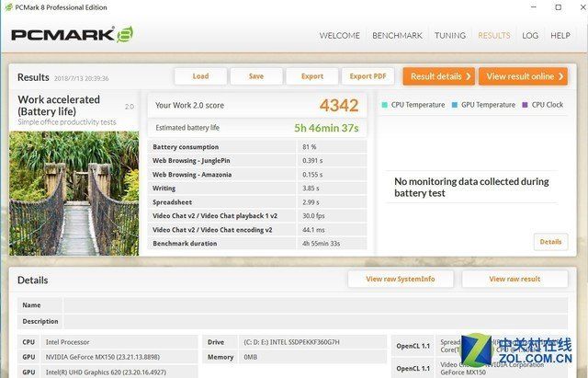Switch to the BENCHMARK tab
This screenshot has height=378, width=588.
[x=397, y=36]
